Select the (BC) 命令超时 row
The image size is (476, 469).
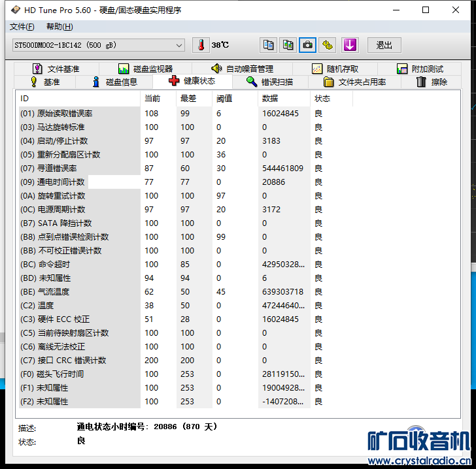coord(186,265)
